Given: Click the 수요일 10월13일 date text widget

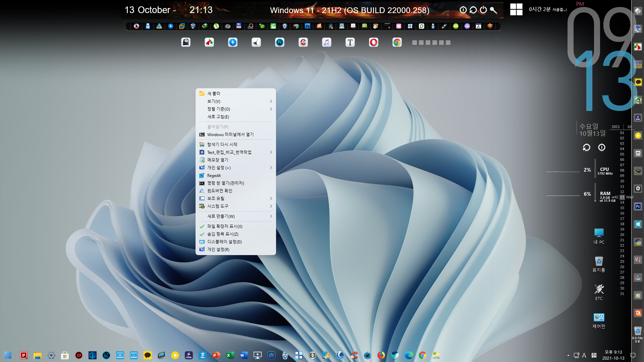Looking at the screenshot, I should point(592,130).
